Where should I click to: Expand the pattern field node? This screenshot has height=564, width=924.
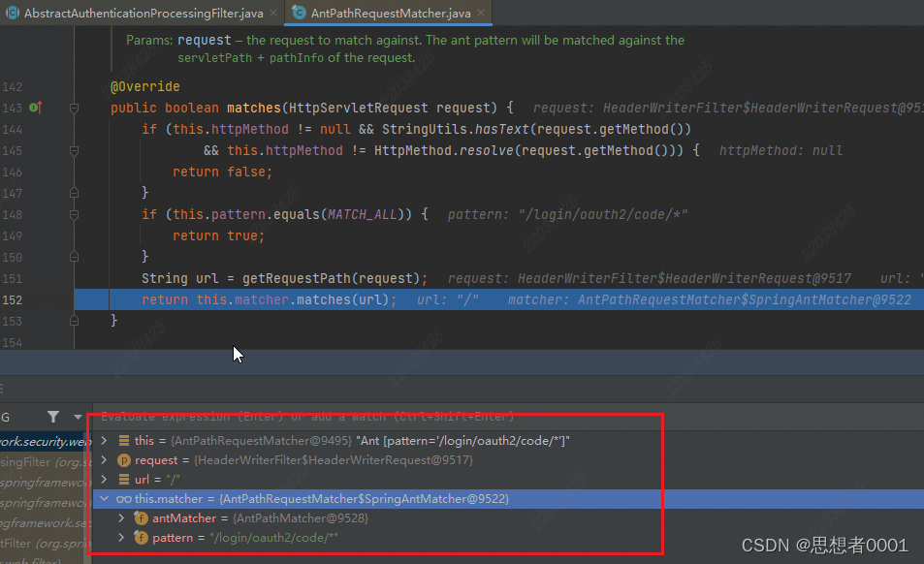(x=121, y=538)
